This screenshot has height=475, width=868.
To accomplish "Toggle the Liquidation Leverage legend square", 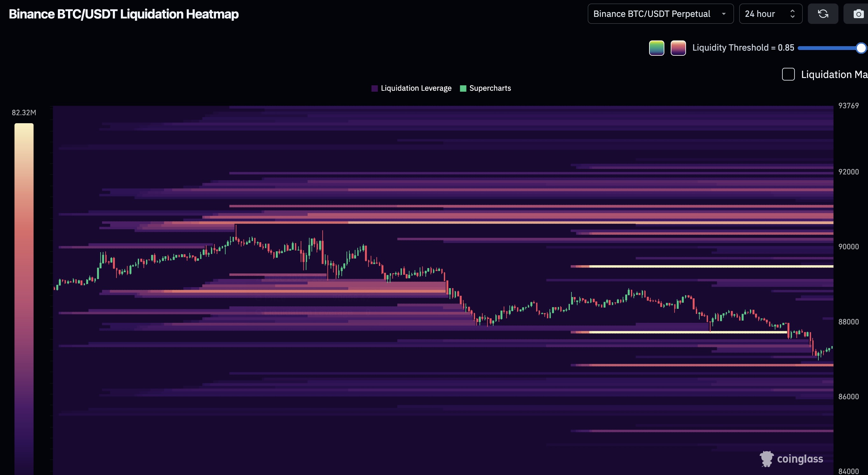I will (374, 88).
